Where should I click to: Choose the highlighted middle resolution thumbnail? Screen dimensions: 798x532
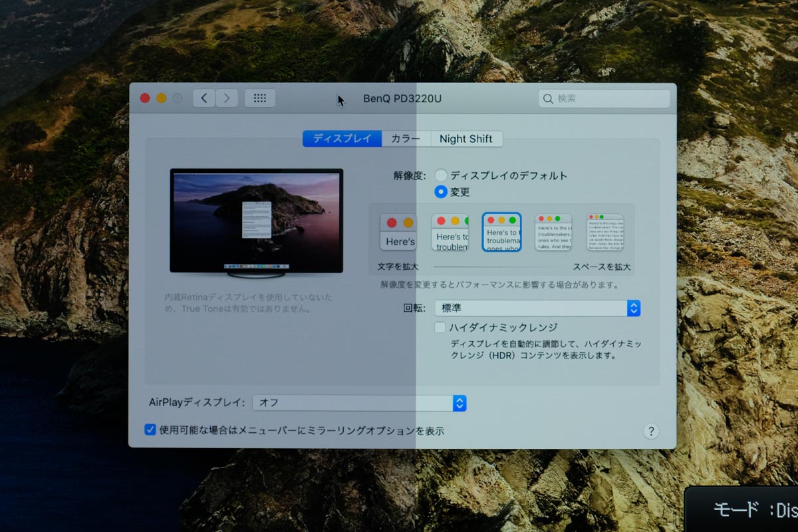pyautogui.click(x=501, y=232)
